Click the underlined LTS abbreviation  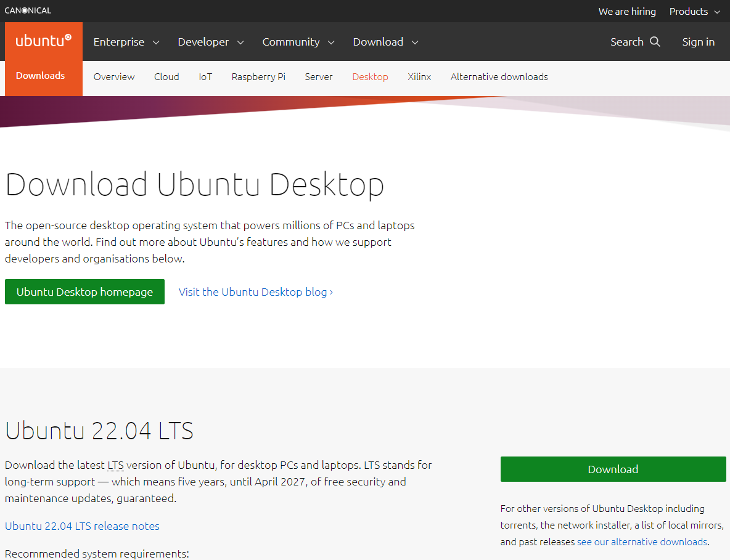point(115,465)
